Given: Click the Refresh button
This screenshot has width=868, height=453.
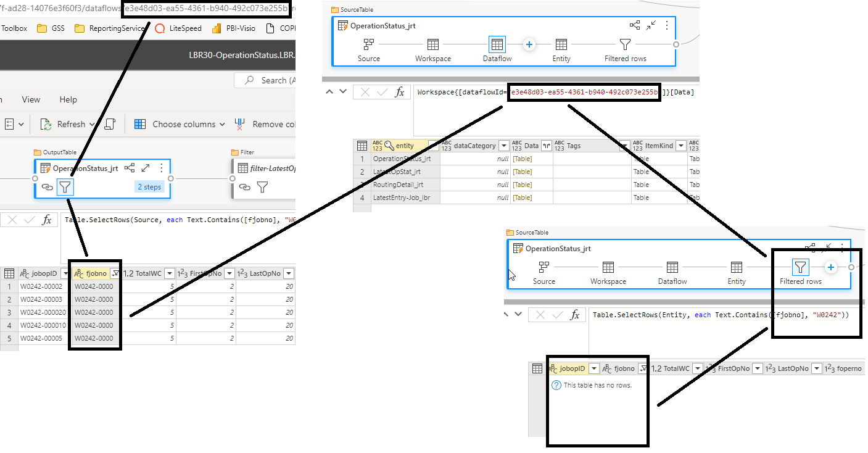Looking at the screenshot, I should point(64,124).
